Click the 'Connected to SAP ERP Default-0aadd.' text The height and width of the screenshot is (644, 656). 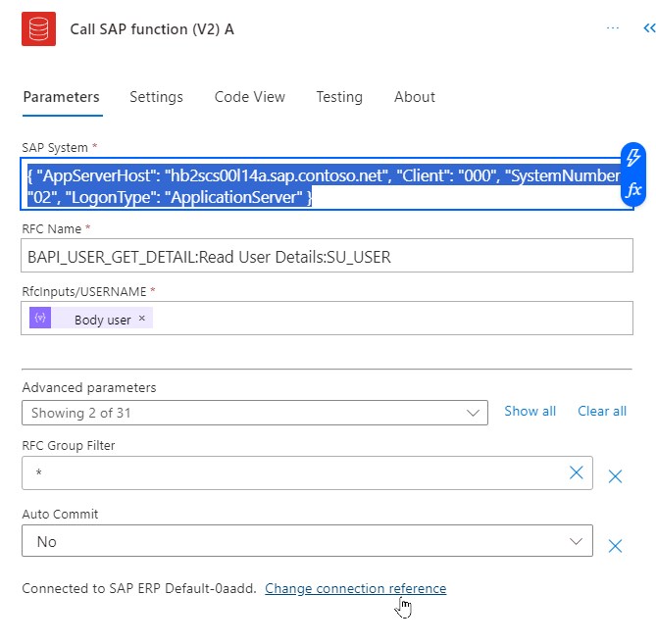point(139,588)
